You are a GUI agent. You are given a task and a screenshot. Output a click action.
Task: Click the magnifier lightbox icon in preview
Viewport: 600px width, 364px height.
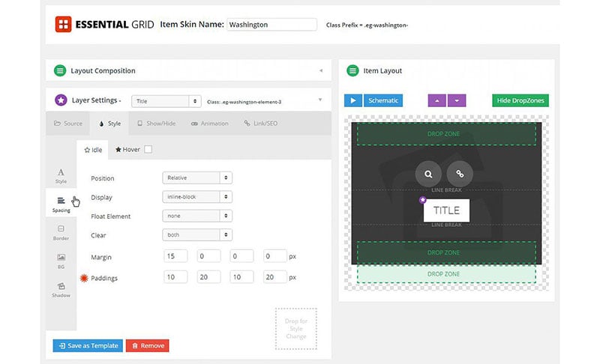[428, 175]
